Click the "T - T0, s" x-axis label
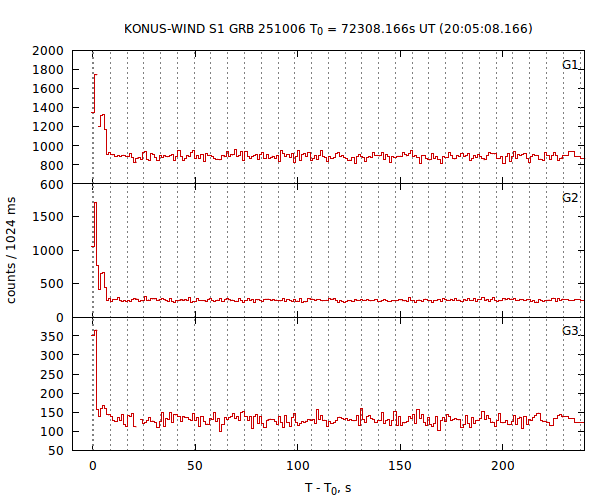Screen dimensions: 600x500 (x=328, y=487)
